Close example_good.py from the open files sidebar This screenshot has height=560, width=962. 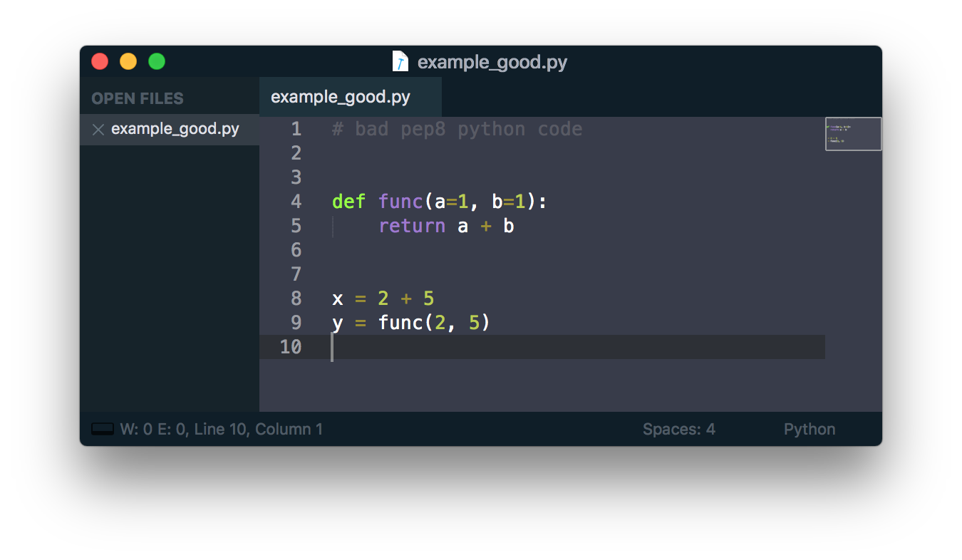point(98,130)
